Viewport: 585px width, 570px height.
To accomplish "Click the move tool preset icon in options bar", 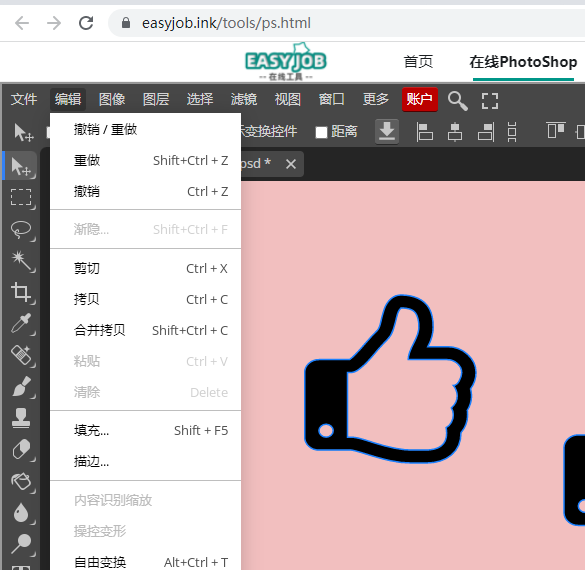I will point(24,132).
